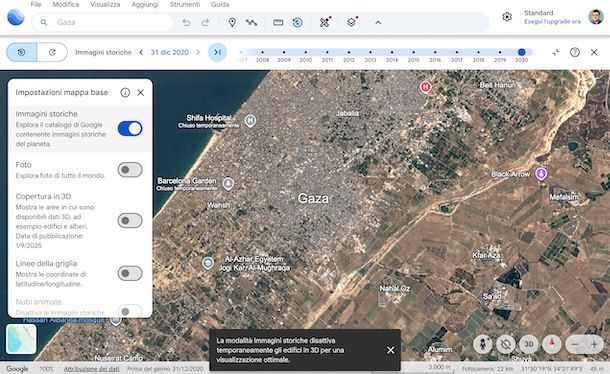Viewport: 610px width, 374px height.
Task: Click the Gaza city label
Action: pyautogui.click(x=313, y=198)
